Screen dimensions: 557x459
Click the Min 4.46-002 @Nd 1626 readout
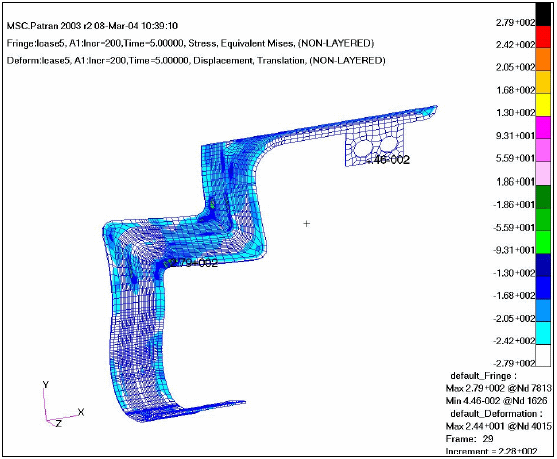[496, 401]
